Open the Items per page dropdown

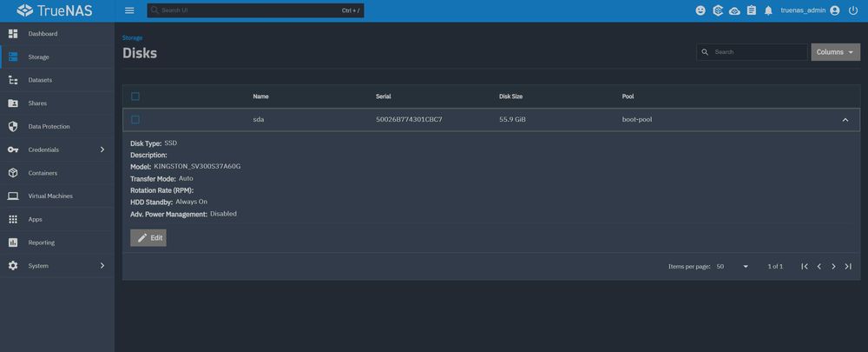[x=733, y=267]
